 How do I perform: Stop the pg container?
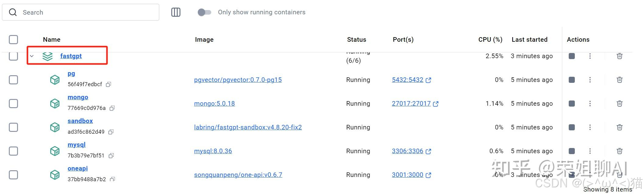coord(572,80)
